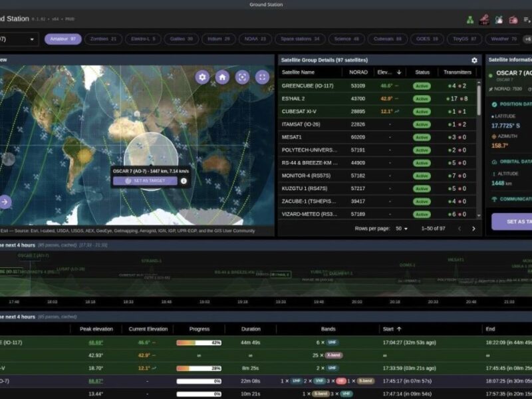Viewport: 532px width, 399px height.
Task: Open map settings gear icon
Action: (x=202, y=77)
